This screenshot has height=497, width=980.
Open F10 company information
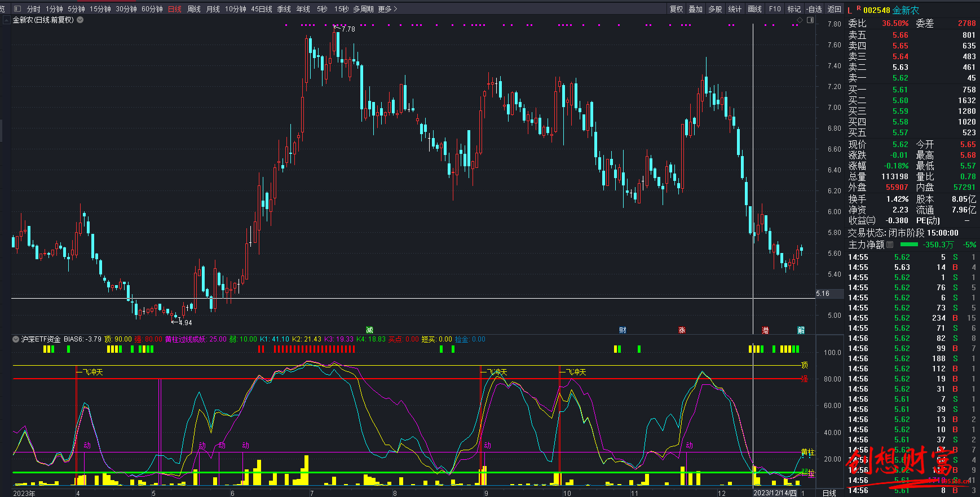[x=775, y=9]
